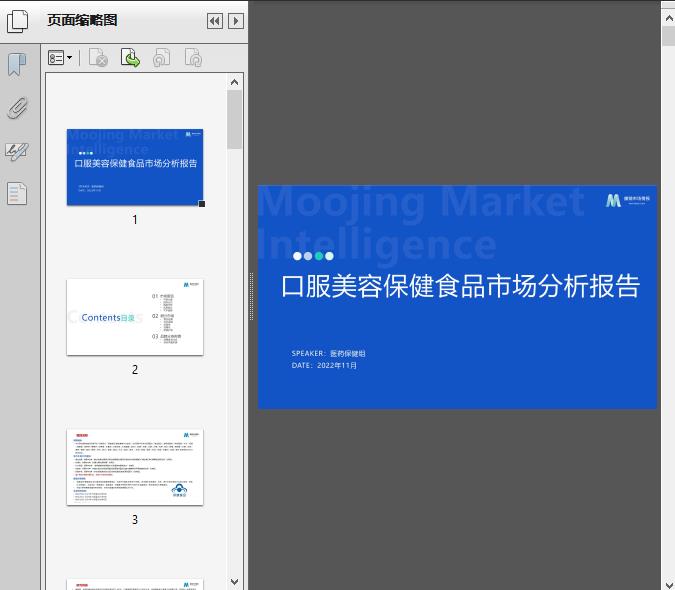Screen dimensions: 675x590
Task: Open the layers/content panel icon
Action: pyautogui.click(x=17, y=193)
